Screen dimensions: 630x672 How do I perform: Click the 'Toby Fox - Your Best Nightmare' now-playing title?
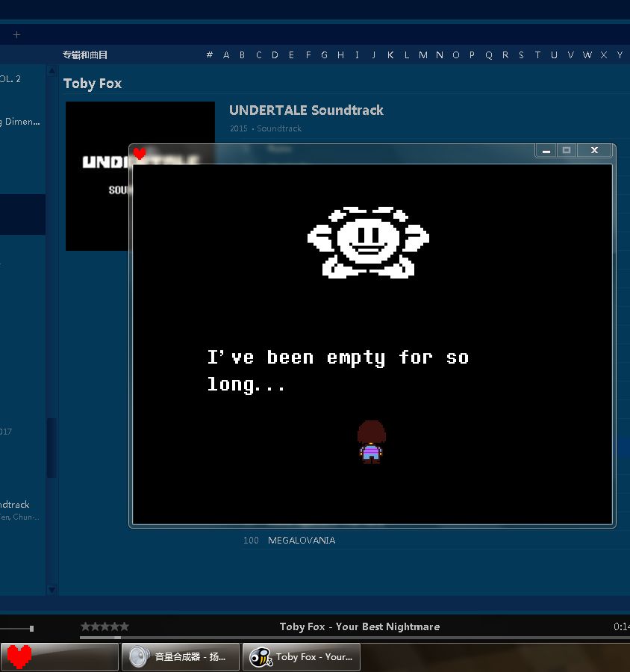coord(360,626)
